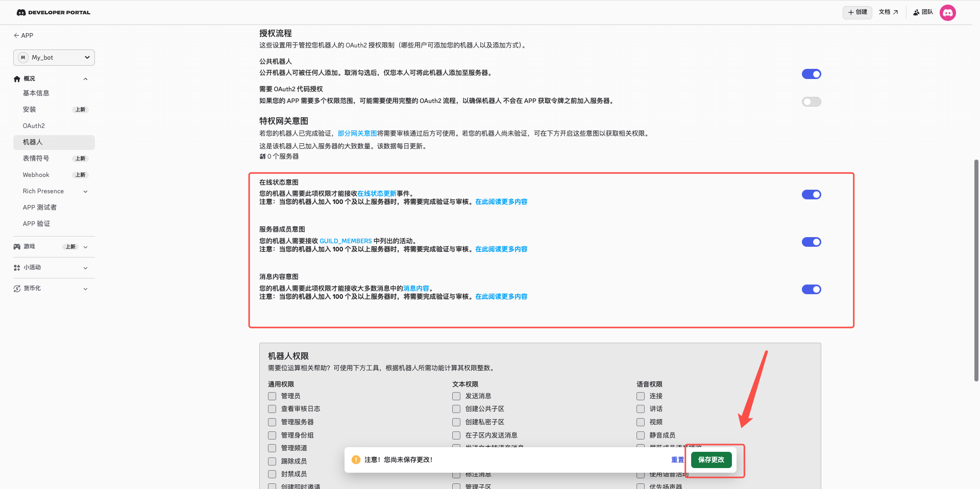This screenshot has width=980, height=489.
Task: Click the home icon beside 概况
Action: coord(17,79)
